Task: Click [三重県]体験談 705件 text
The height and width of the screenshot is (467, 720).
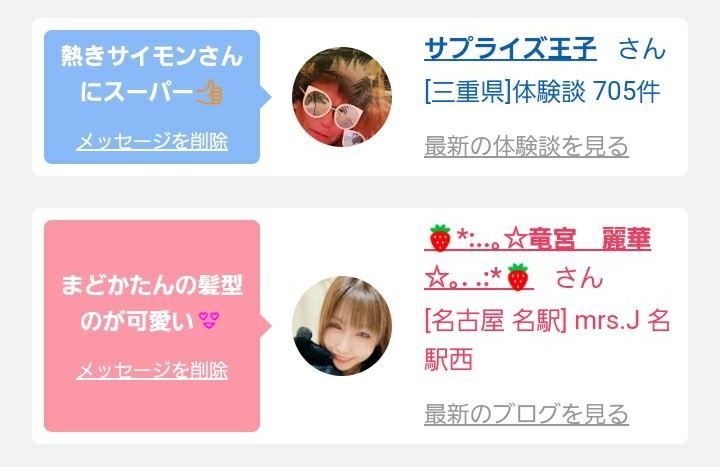Action: 542,91
